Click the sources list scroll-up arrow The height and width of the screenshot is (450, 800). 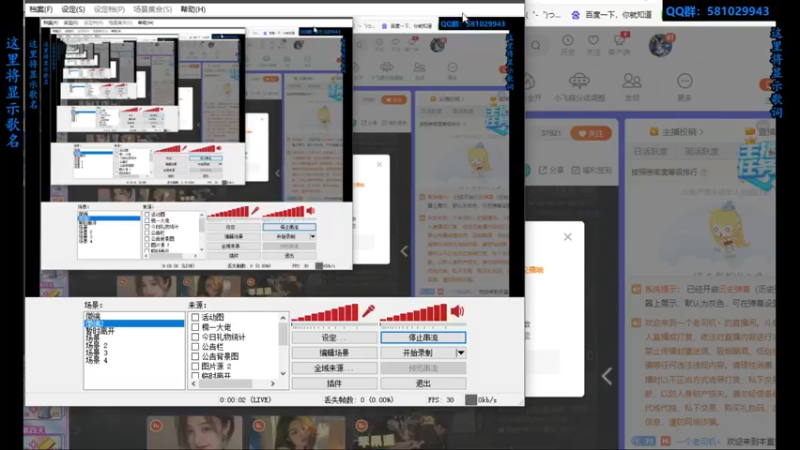click(x=283, y=317)
